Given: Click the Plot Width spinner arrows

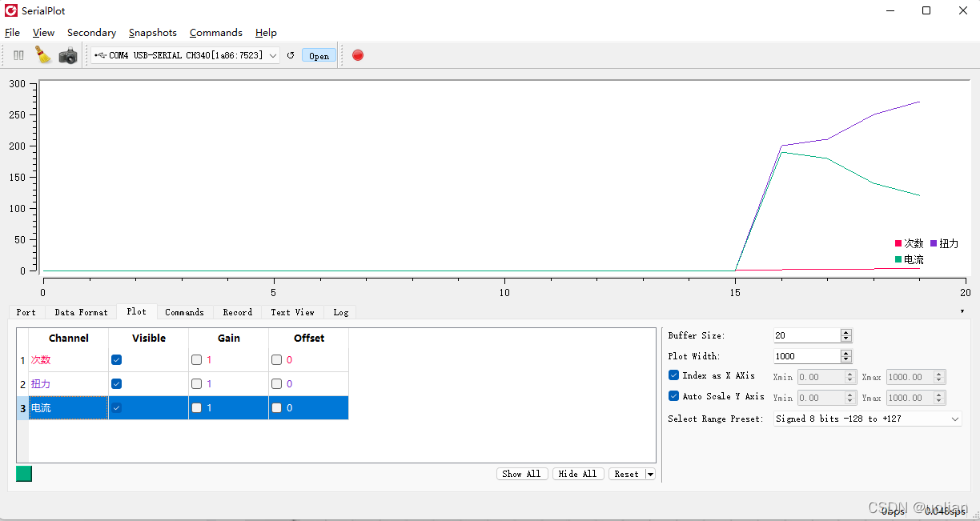Looking at the screenshot, I should [846, 356].
